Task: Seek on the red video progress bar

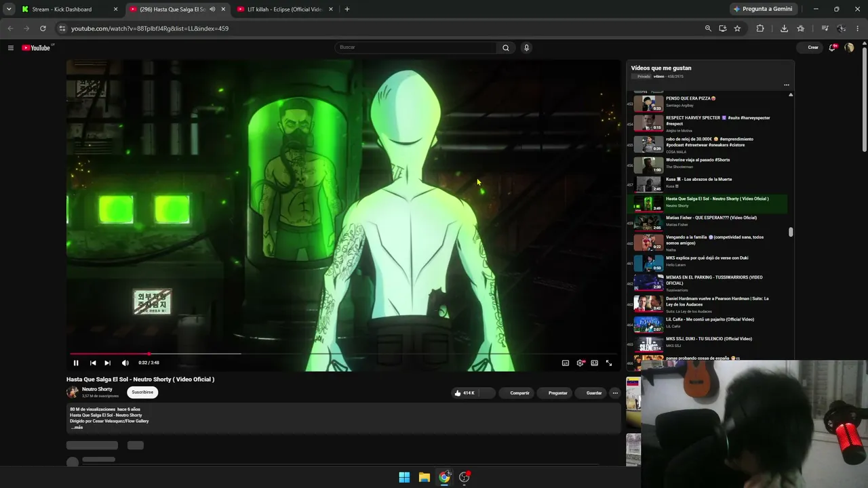Action: 343,354
